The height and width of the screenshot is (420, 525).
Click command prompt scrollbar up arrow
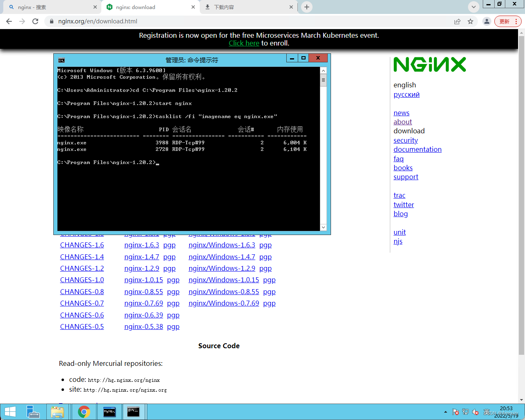tap(323, 71)
